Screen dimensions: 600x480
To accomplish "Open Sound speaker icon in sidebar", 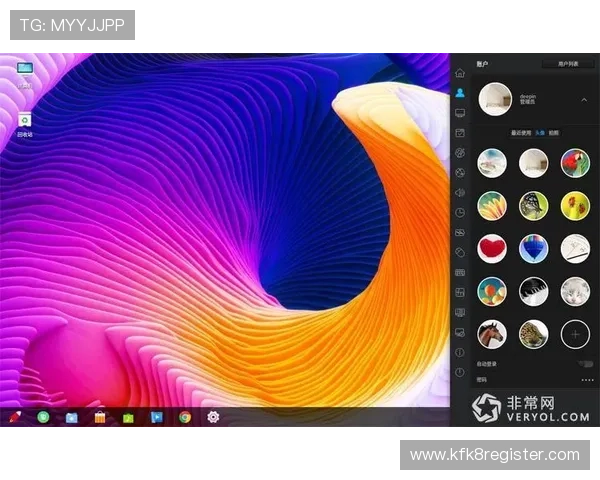I will click(460, 193).
